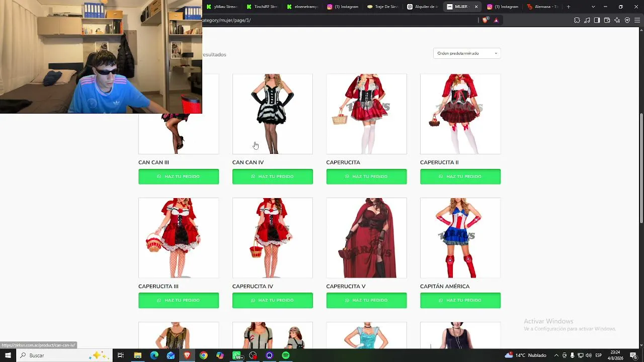Open the weather widget showing 14°C Nublado
The image size is (644, 362).
tap(525, 355)
